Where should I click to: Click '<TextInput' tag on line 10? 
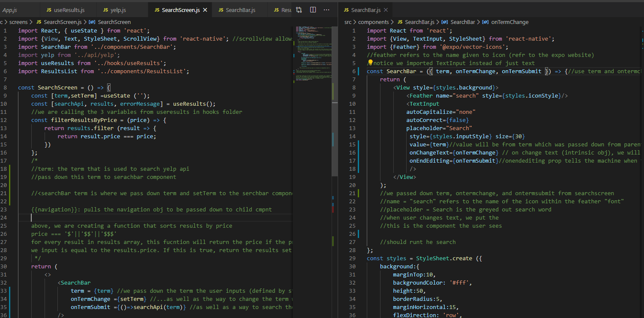coord(423,104)
